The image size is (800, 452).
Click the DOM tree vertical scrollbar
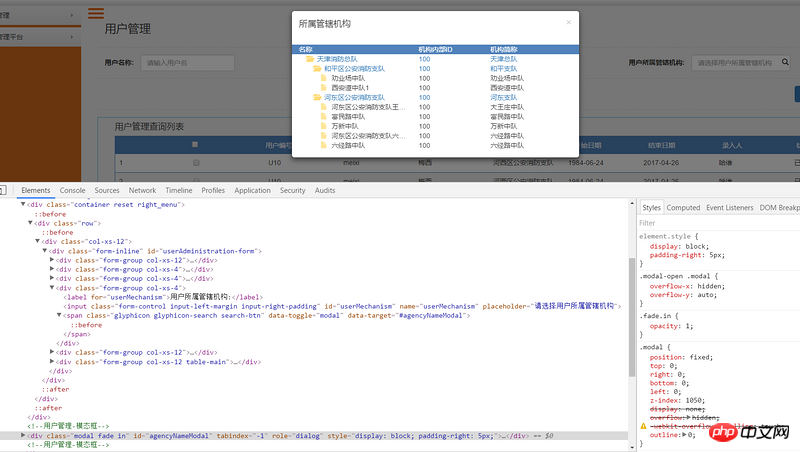click(x=632, y=316)
